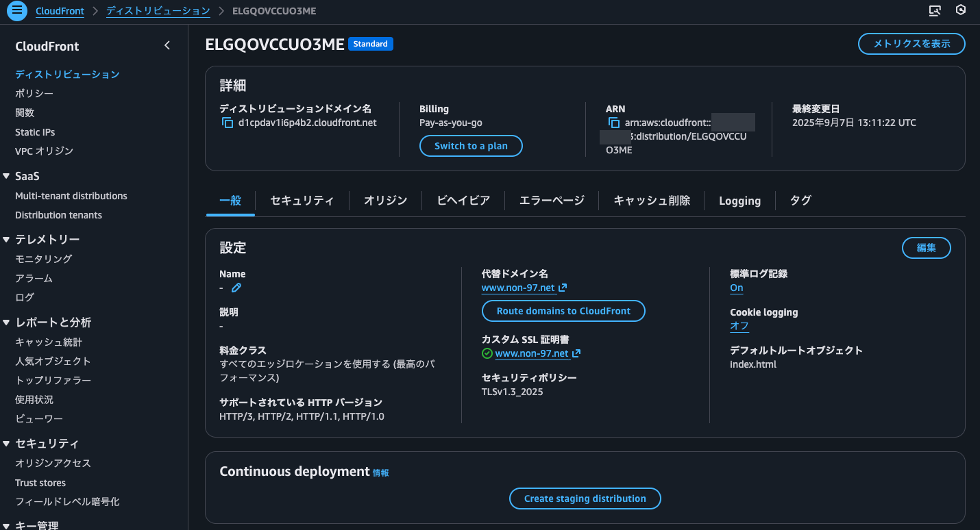The height and width of the screenshot is (530, 980).
Task: Switch to the セキュリティ tab
Action: 302,201
